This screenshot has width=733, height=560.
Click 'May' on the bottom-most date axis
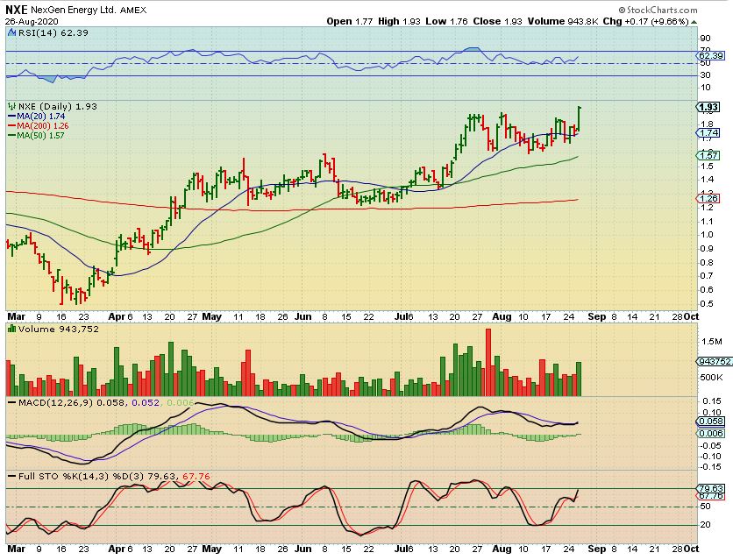click(211, 549)
